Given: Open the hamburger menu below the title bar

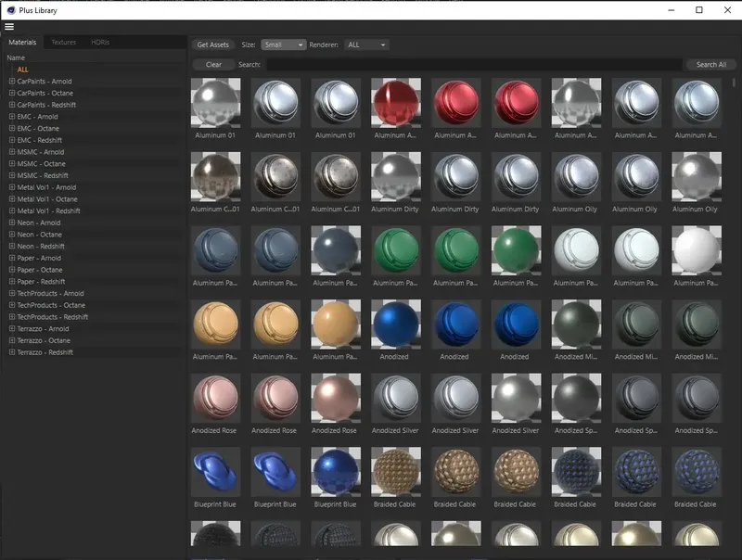Looking at the screenshot, I should (x=9, y=26).
